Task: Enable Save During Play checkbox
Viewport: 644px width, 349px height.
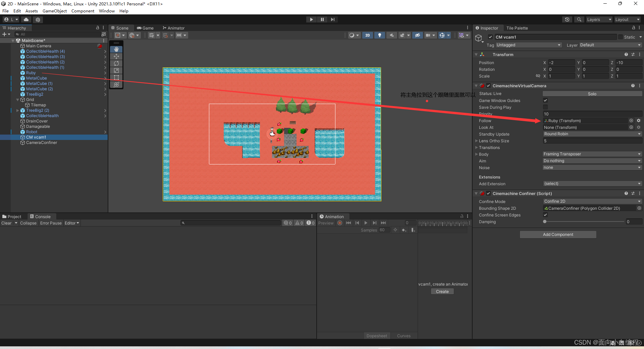Action: click(x=545, y=107)
